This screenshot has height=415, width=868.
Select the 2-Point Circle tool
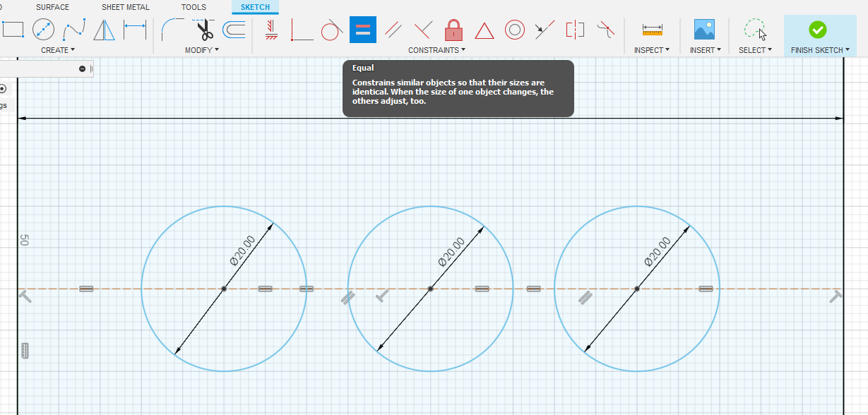click(44, 30)
